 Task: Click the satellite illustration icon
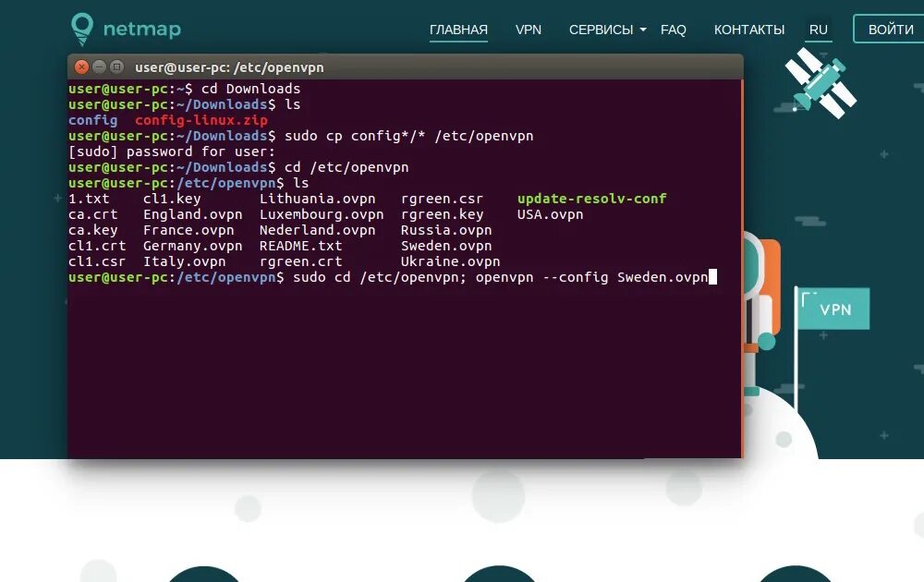coord(821,83)
